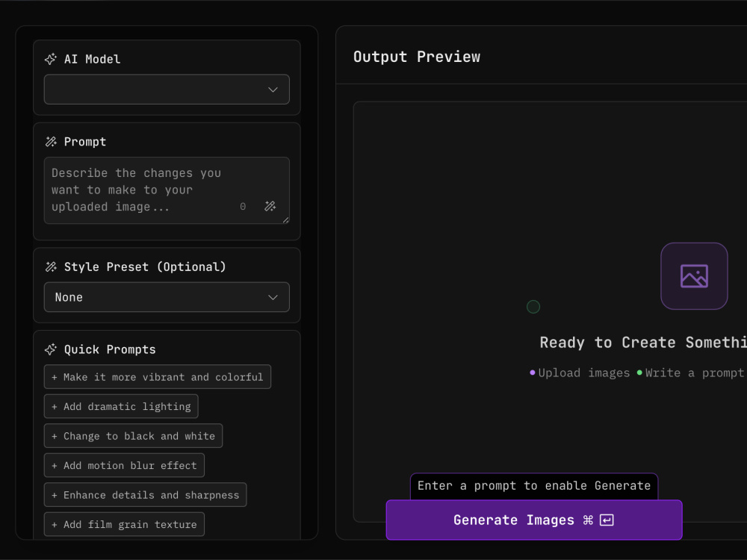Click the AI Model sparkle icon
Screen dimensions: 747x560
[x=51, y=59]
